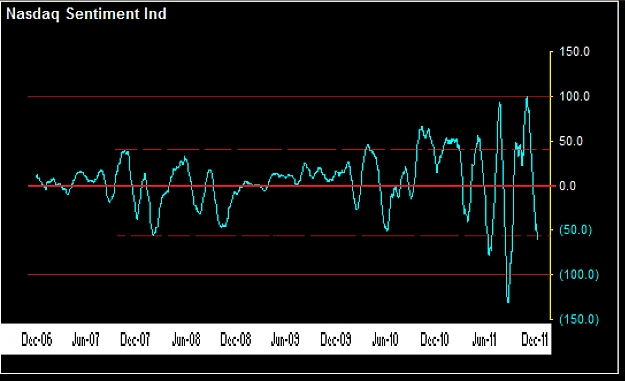Click the (100.0) y-axis label
625x381 pixels.
pyautogui.click(x=579, y=275)
